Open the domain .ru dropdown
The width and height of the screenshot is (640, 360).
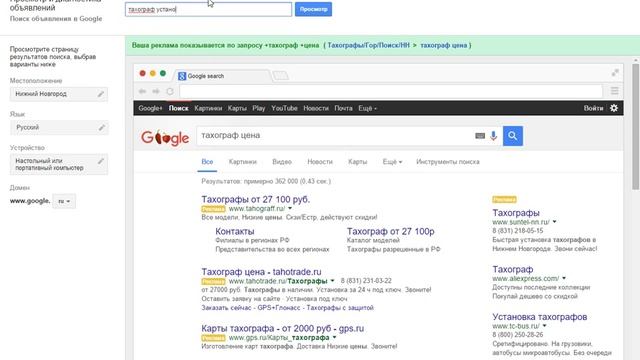click(x=64, y=201)
